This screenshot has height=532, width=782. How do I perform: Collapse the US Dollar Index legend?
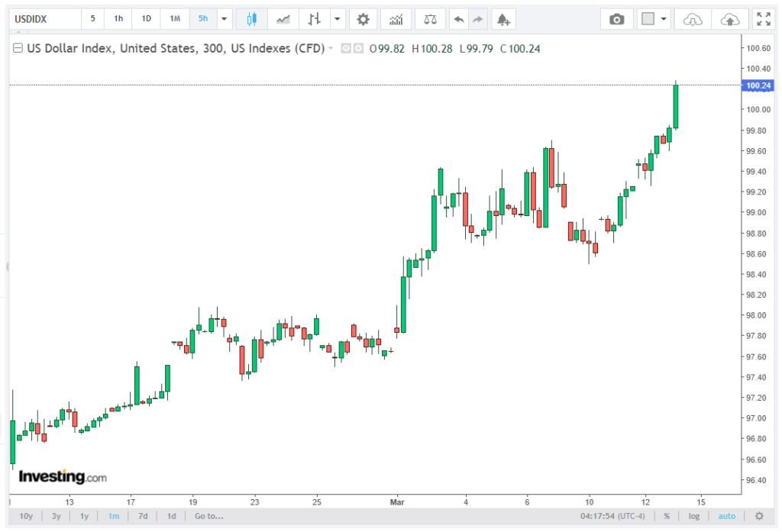pyautogui.click(x=19, y=49)
